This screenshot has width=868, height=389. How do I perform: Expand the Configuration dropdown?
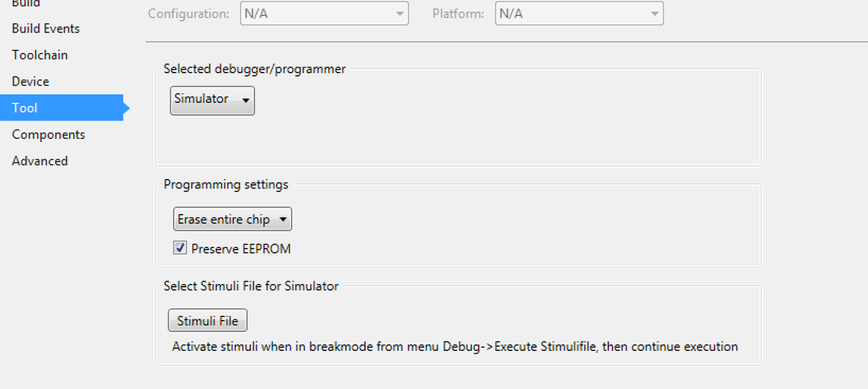tap(324, 14)
